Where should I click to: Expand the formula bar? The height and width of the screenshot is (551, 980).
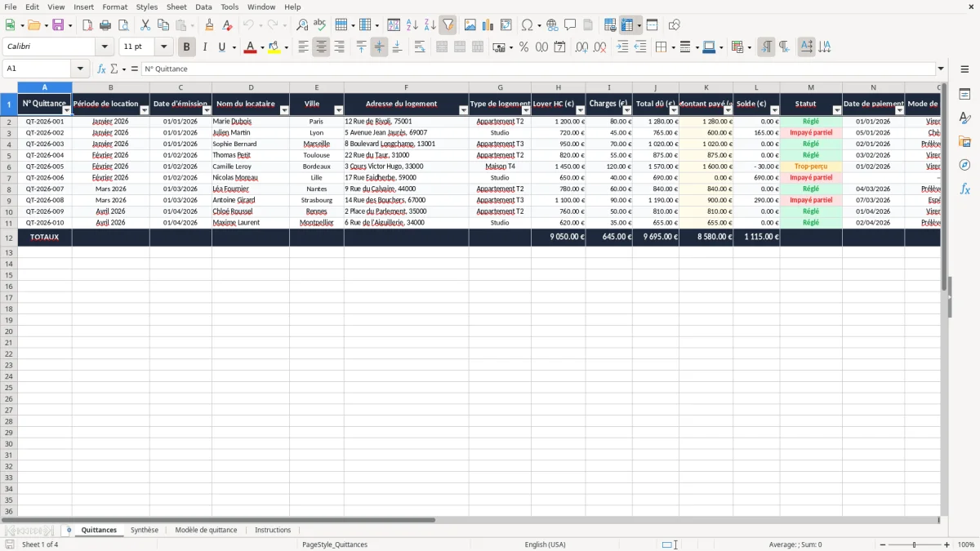(941, 69)
